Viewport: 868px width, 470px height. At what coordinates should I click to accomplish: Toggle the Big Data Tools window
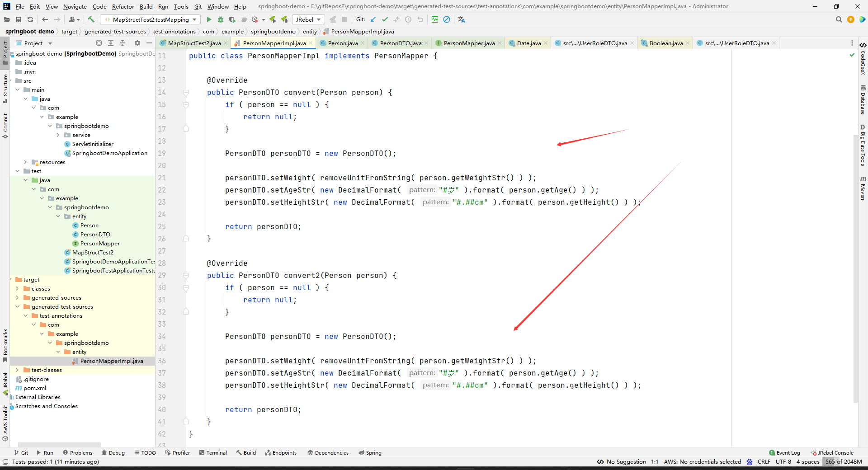(x=863, y=146)
